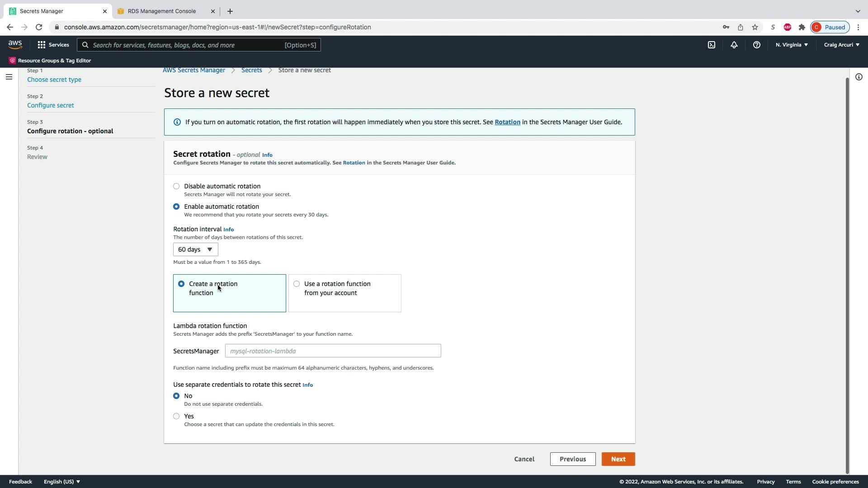Viewport: 868px width, 488px height.
Task: Click the Lambda function name input field
Action: coord(333,351)
